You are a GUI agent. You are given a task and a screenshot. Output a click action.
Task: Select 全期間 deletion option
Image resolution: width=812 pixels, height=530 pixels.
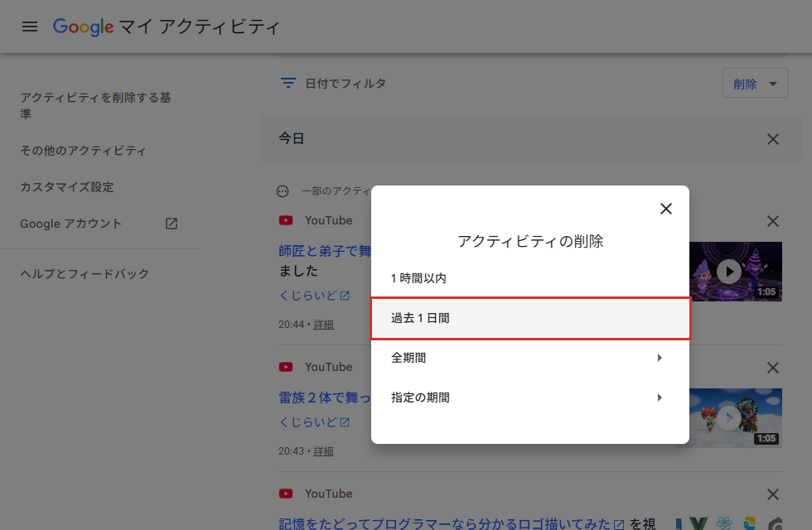point(529,358)
